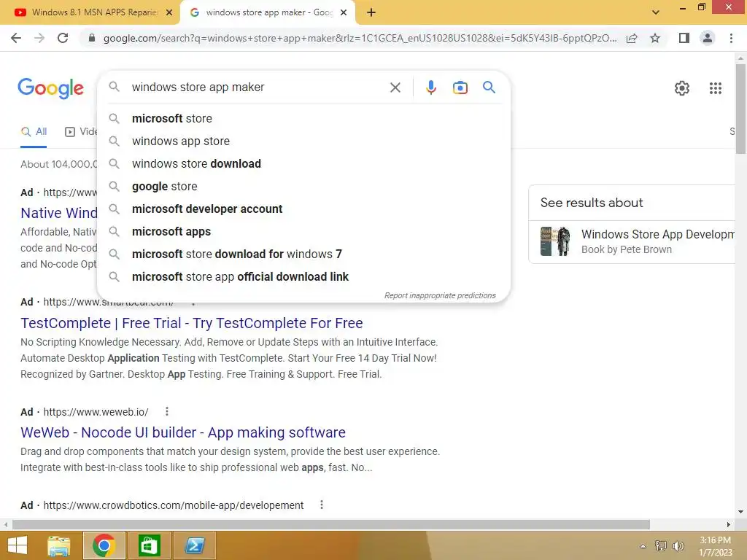Bookmark this page with the star icon
Image resolution: width=747 pixels, height=560 pixels.
click(x=655, y=38)
